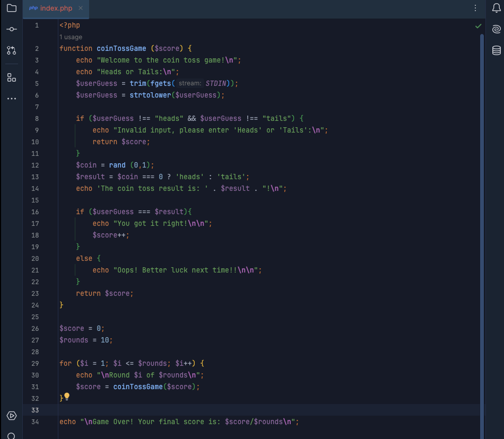This screenshot has width=504, height=439.
Task: Click the green inspection checkmark
Action: (479, 26)
